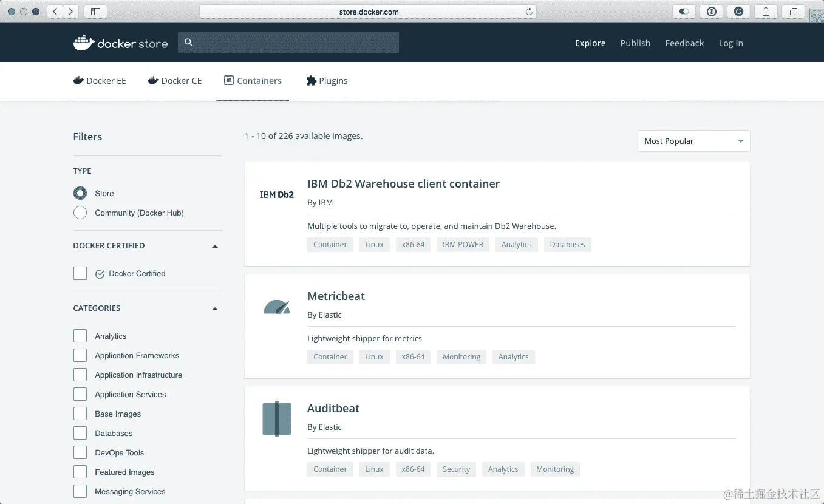Switch to Docker CE tab

[x=175, y=81]
